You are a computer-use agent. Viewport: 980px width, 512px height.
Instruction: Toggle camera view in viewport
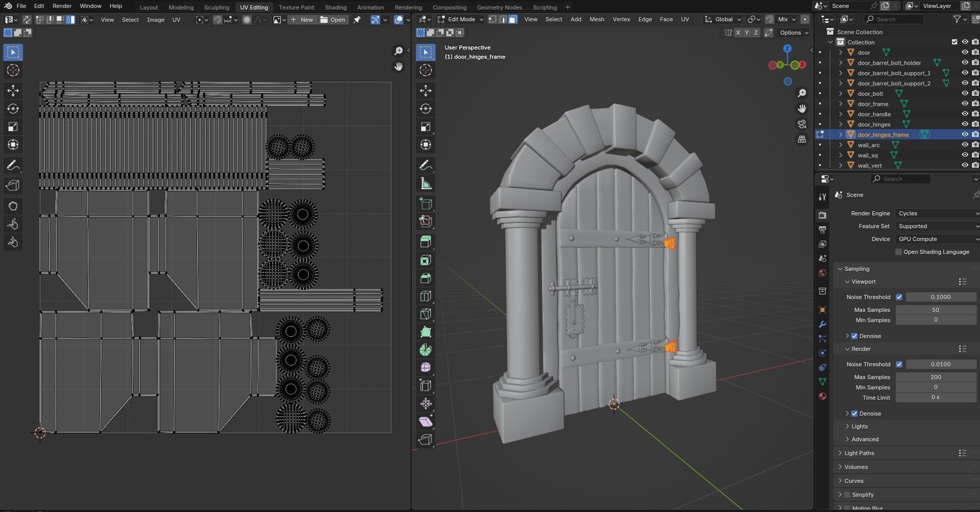coord(802,124)
